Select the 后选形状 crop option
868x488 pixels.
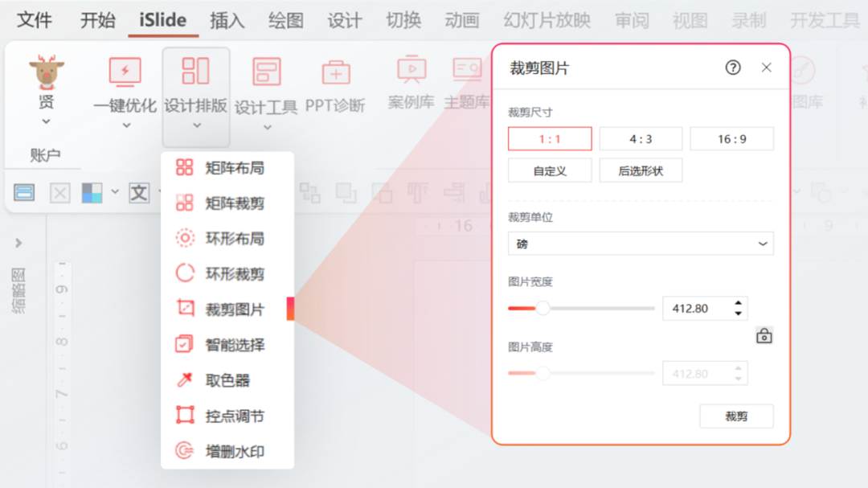point(641,170)
